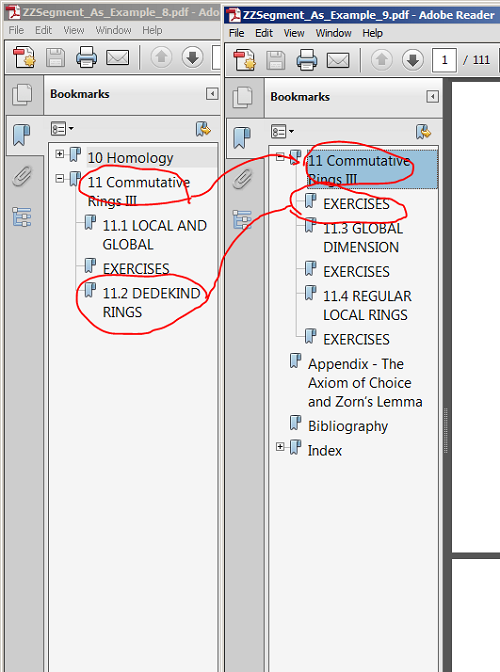Open bookmark options dropdown in right panel
This screenshot has height=672, width=500.
pyautogui.click(x=282, y=131)
